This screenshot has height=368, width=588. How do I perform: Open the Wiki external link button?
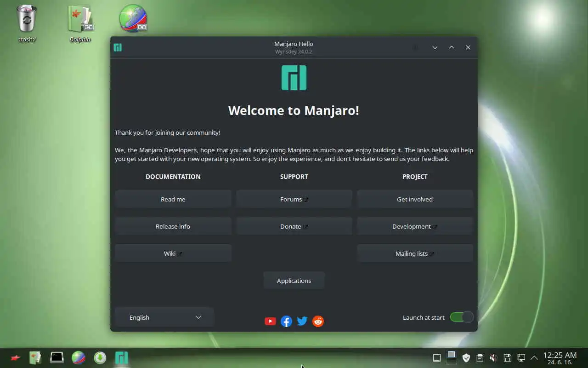pos(173,253)
